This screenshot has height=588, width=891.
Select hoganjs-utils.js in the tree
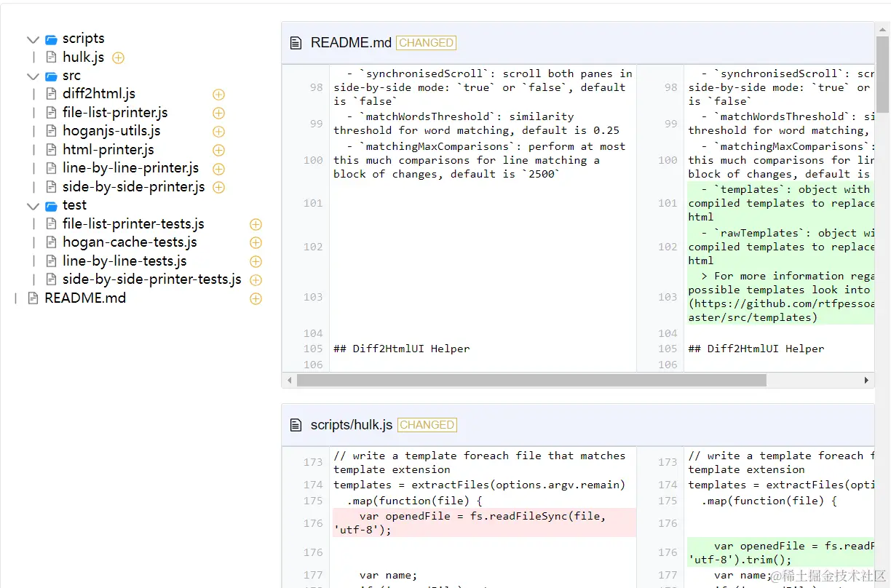click(x=111, y=131)
